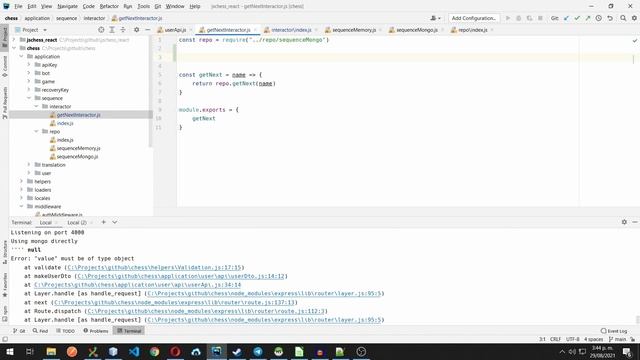Image resolution: width=640 pixels, height=360 pixels.
Task: Expand the jschess_react project folder
Action: (15, 40)
